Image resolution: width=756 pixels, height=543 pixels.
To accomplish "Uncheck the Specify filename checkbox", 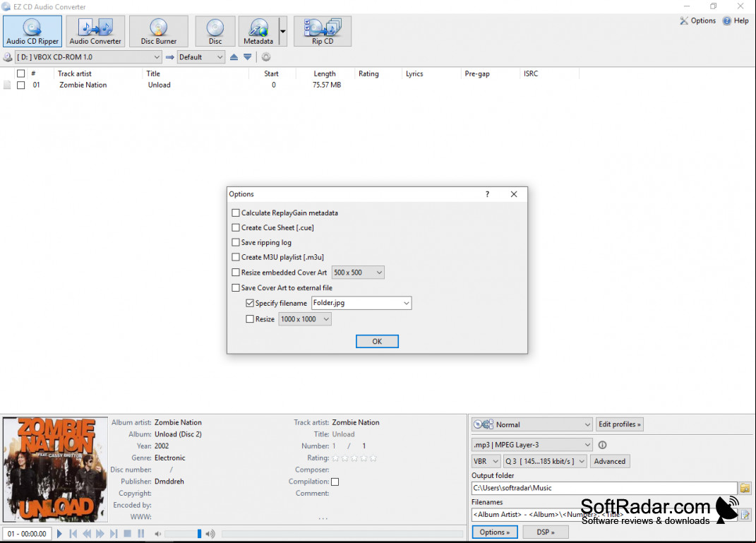I will click(250, 304).
